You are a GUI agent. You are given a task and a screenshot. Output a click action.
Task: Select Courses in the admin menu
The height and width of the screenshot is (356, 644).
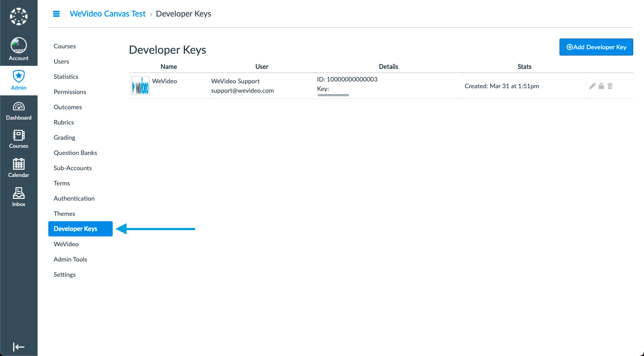(x=65, y=46)
